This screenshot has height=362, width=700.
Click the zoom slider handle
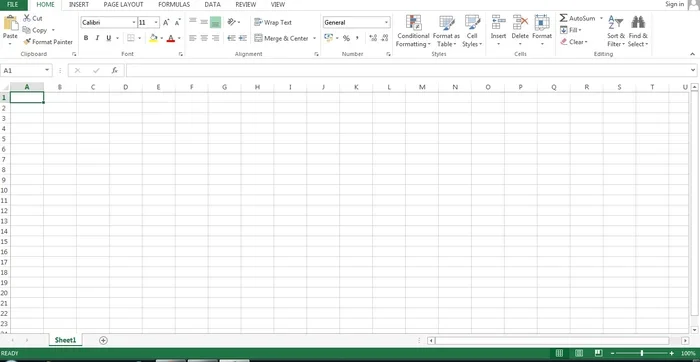coord(642,353)
